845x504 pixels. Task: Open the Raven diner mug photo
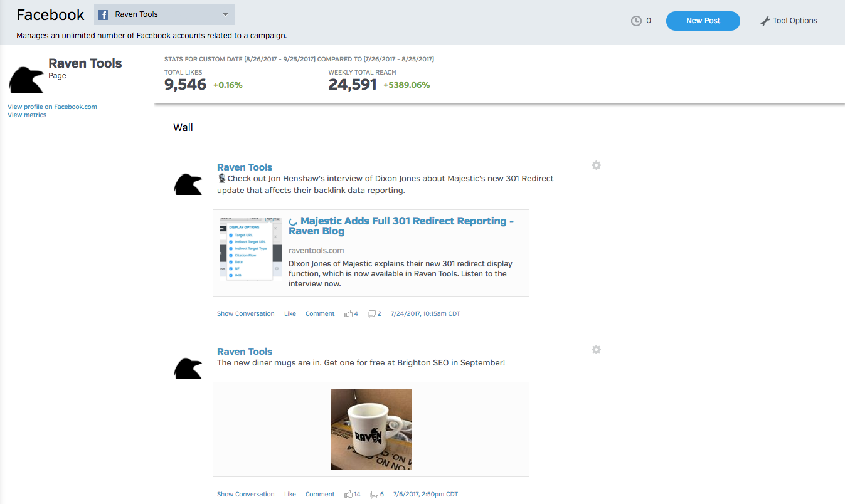coord(371,429)
